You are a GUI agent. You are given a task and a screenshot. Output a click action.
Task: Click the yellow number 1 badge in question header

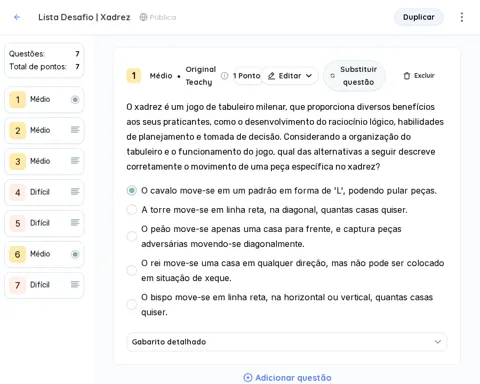pyautogui.click(x=134, y=76)
